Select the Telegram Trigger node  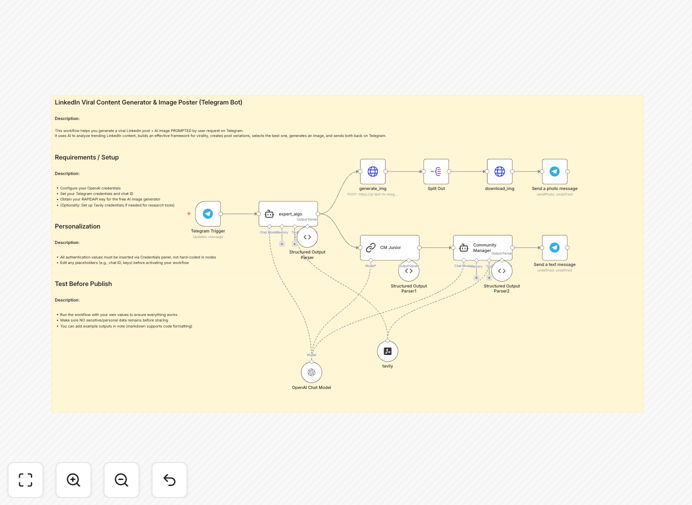click(x=208, y=214)
